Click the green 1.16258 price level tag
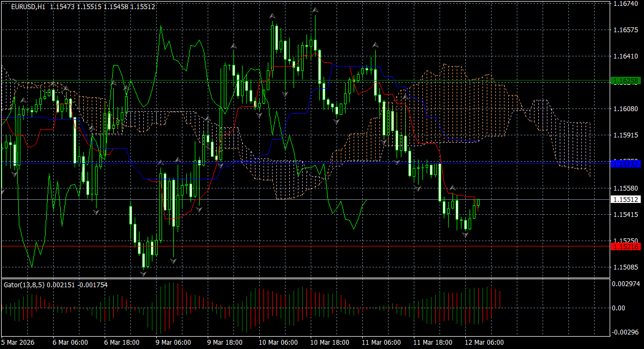The image size is (644, 349). tap(625, 81)
